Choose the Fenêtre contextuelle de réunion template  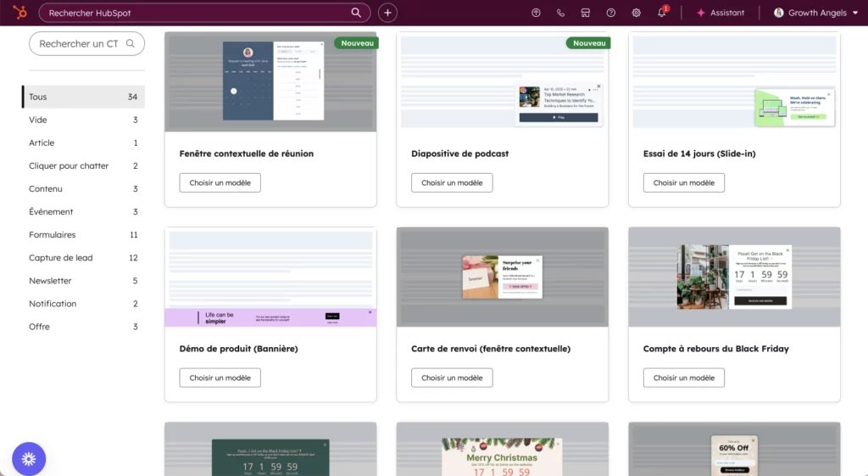(220, 182)
